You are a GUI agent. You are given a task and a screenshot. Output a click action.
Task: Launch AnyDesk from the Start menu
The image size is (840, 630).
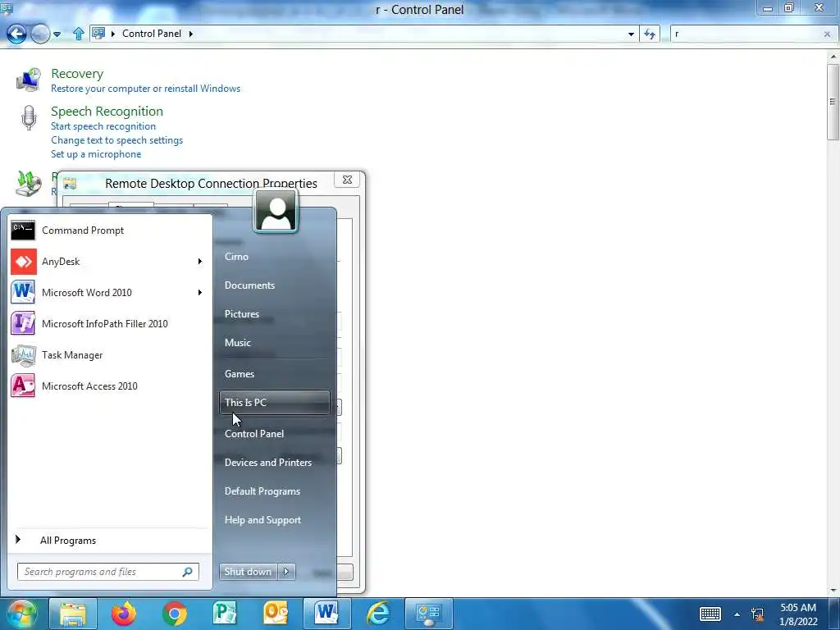coord(102,262)
